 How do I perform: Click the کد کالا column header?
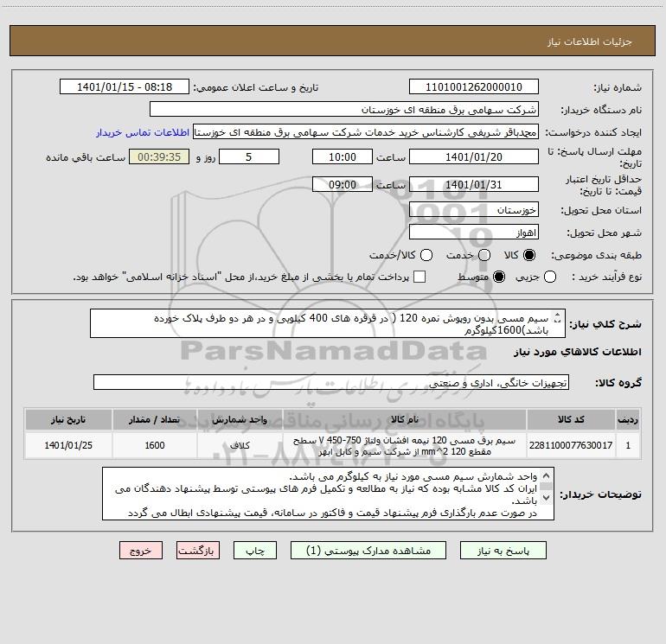pos(571,419)
